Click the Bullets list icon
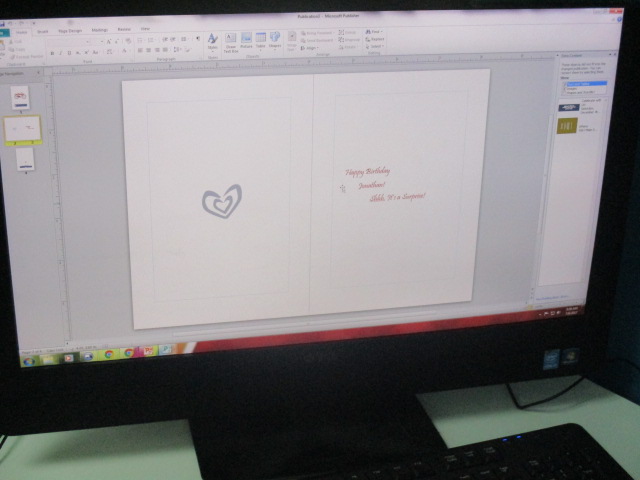Image resolution: width=640 pixels, height=480 pixels. click(x=140, y=40)
